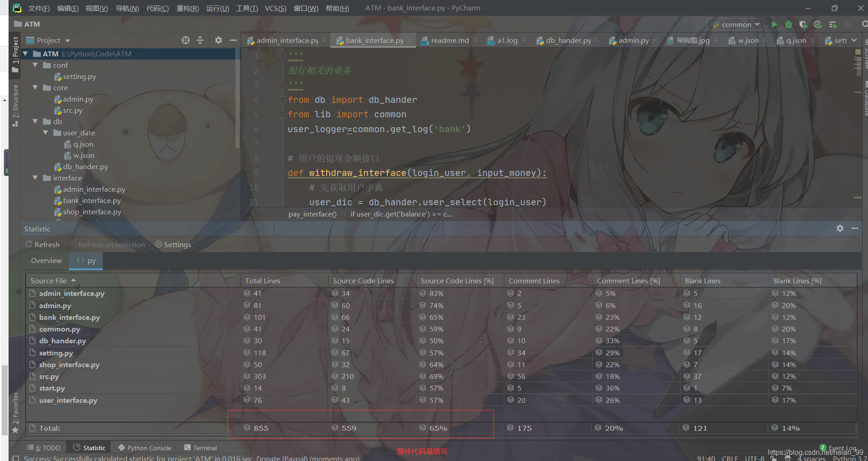Refresh the Statistic results

(42, 244)
